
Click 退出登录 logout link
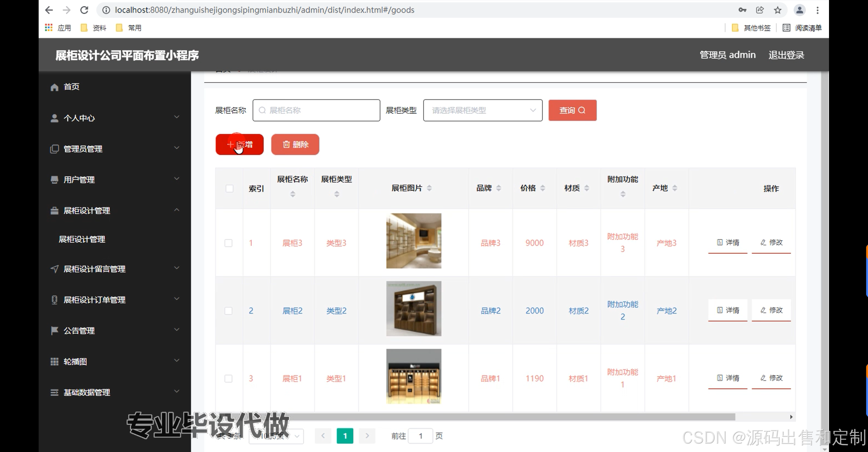click(786, 55)
